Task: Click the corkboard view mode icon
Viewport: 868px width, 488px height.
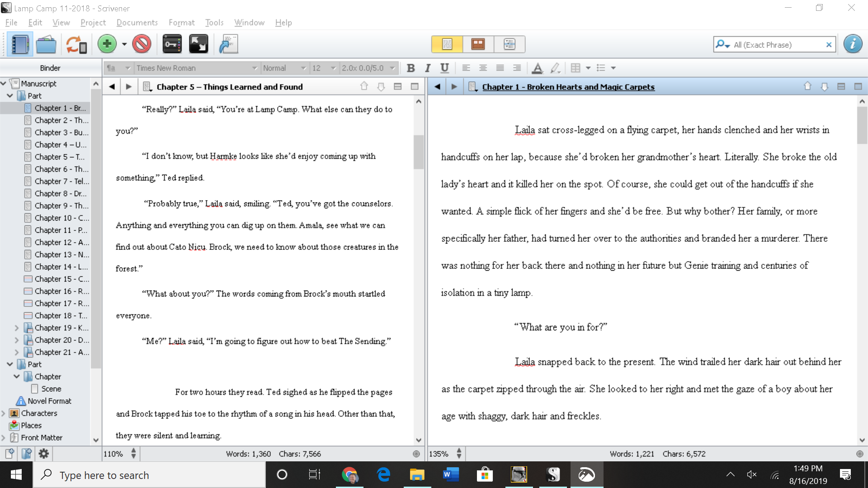Action: click(x=478, y=44)
